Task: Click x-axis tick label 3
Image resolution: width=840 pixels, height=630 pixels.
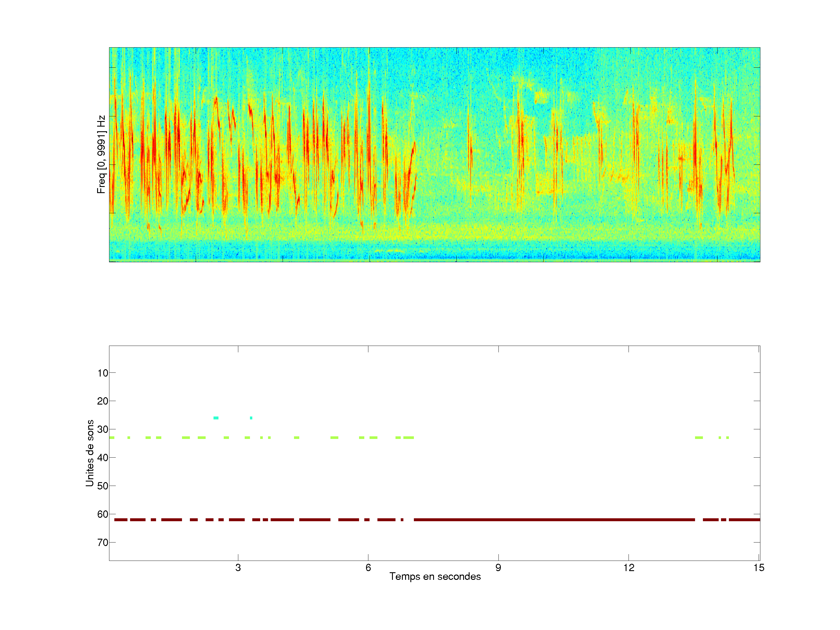Action: coord(238,568)
